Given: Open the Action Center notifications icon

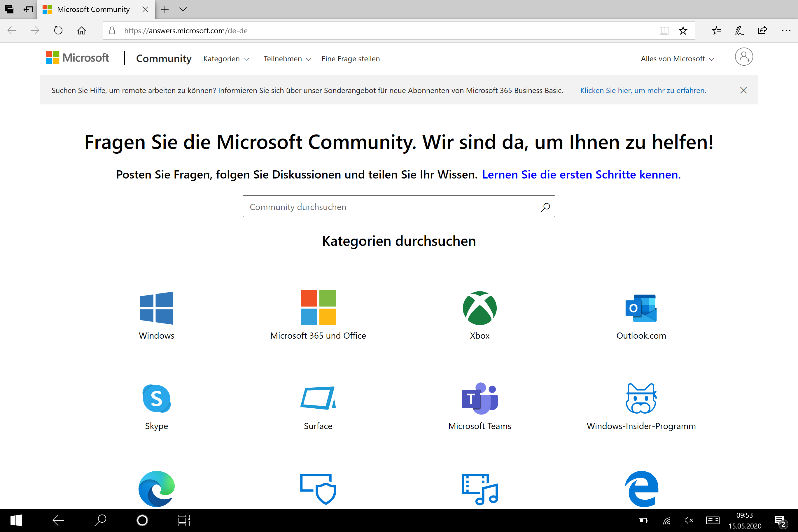Looking at the screenshot, I should pyautogui.click(x=780, y=521).
